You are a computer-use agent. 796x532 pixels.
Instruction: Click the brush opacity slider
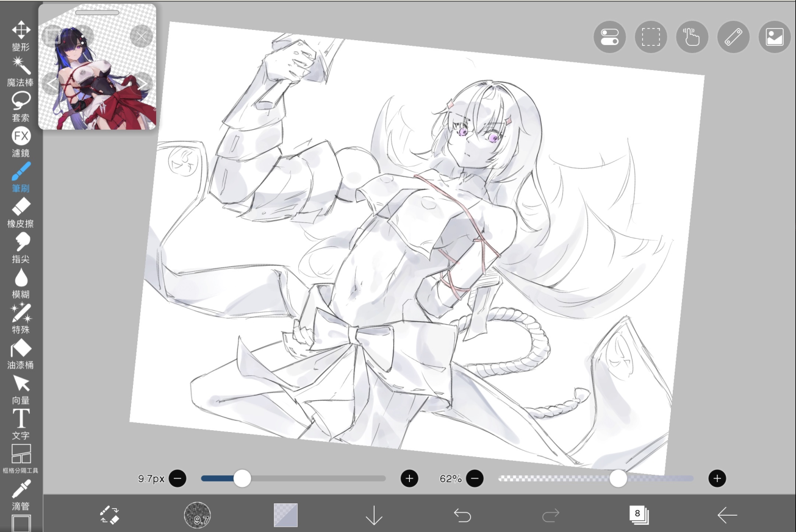coord(596,478)
